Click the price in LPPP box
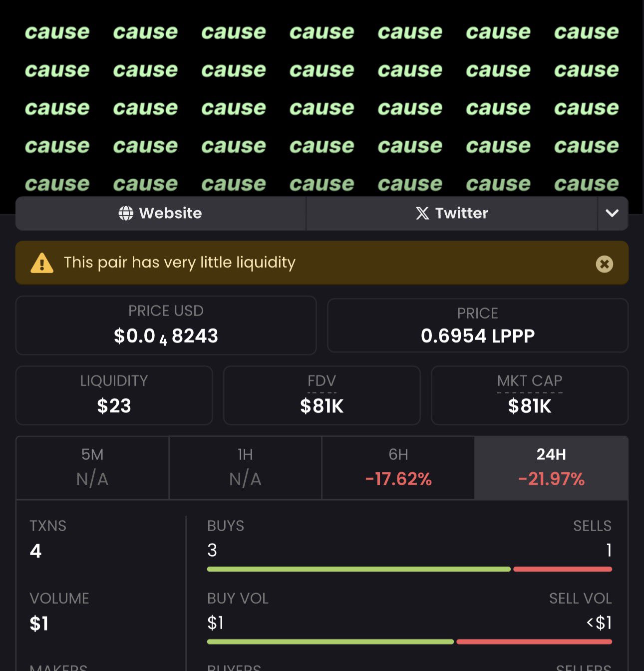Screen dimensions: 644x671 [x=477, y=326]
